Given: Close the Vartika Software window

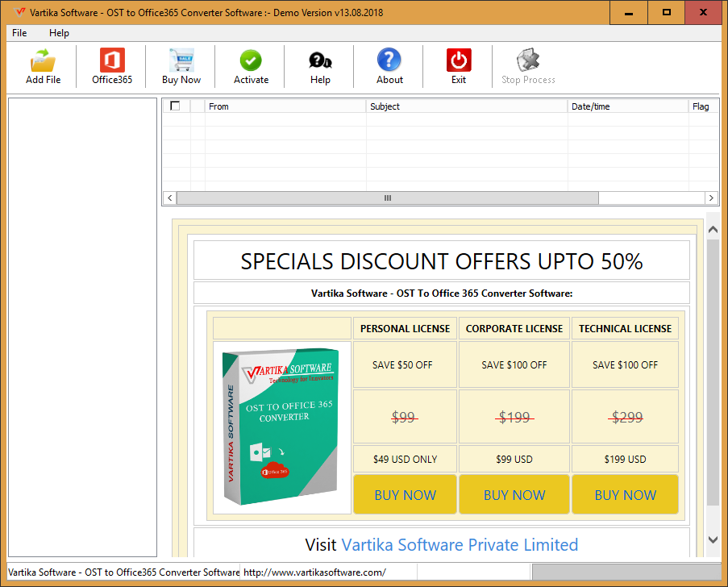Looking at the screenshot, I should (703, 13).
